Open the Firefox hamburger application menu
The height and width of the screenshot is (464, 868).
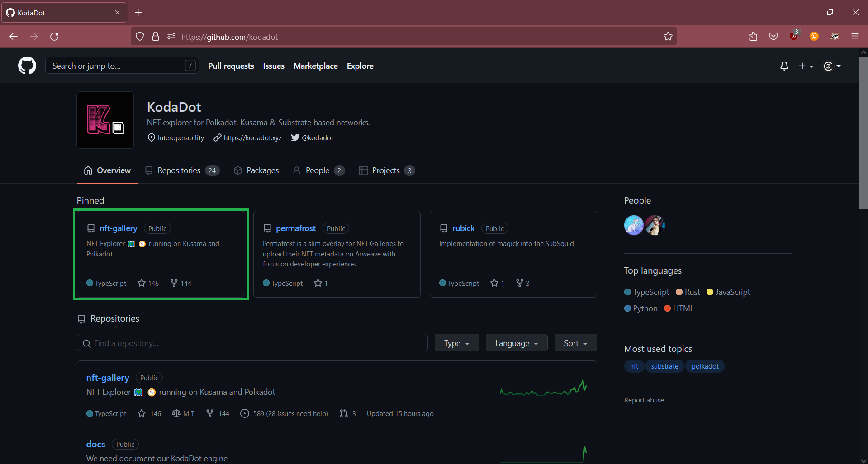coord(854,37)
